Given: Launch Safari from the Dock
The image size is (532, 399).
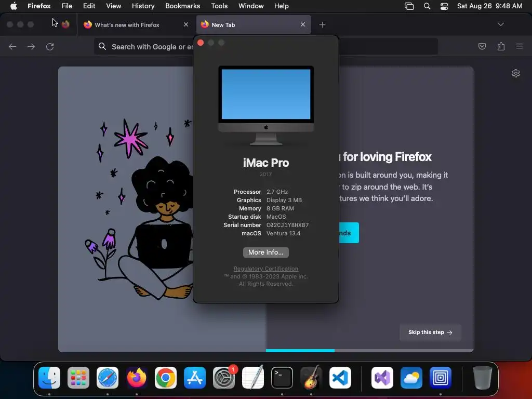Looking at the screenshot, I should point(108,378).
